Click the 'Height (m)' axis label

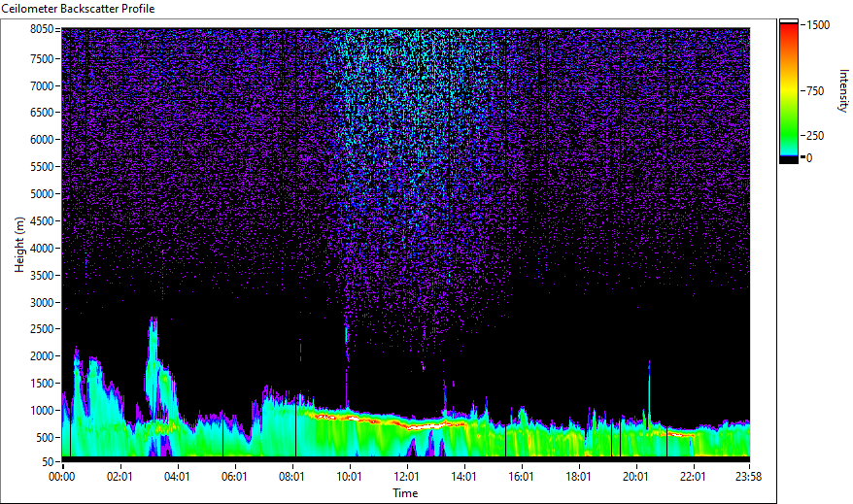(x=19, y=245)
